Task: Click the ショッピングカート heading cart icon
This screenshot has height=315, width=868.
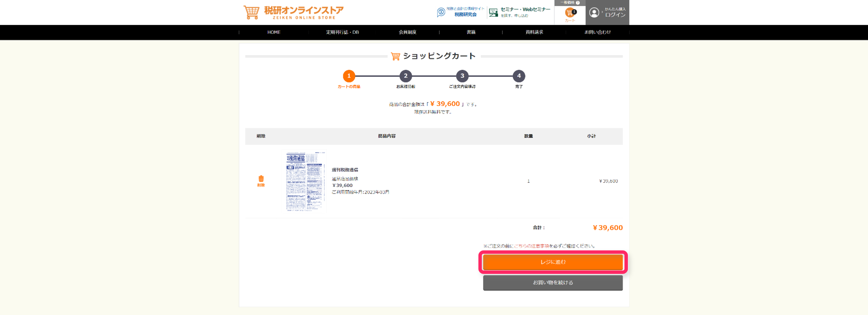Action: point(395,56)
